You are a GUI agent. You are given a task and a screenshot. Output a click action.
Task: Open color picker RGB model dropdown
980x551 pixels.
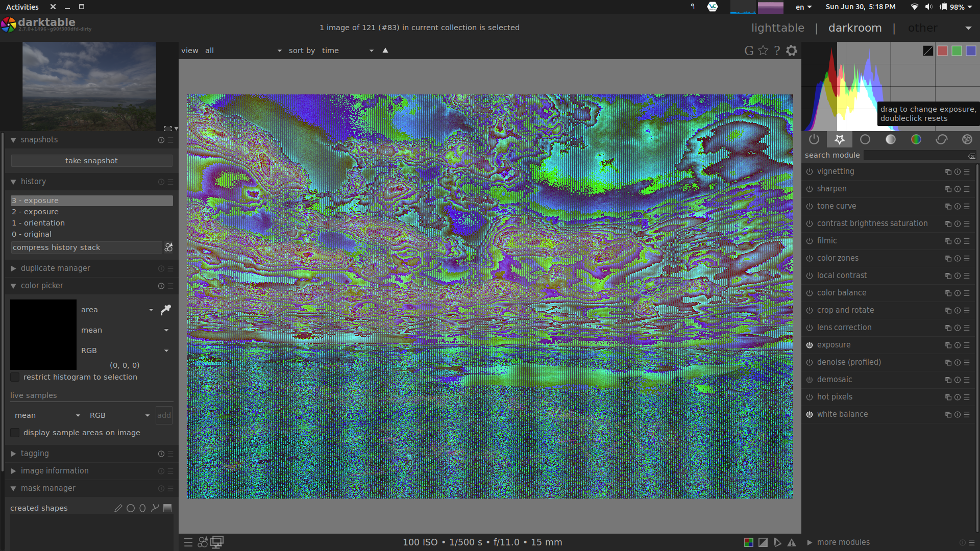tap(125, 350)
